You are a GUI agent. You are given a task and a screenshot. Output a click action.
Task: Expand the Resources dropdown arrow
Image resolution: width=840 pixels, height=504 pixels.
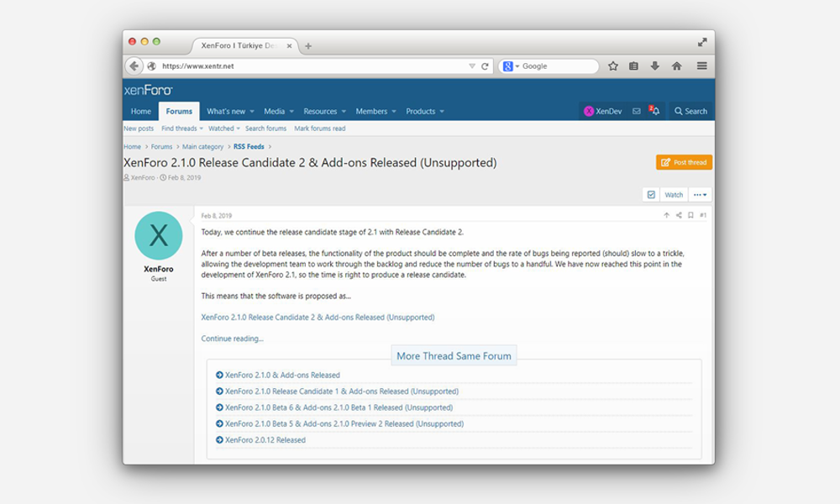pos(344,112)
